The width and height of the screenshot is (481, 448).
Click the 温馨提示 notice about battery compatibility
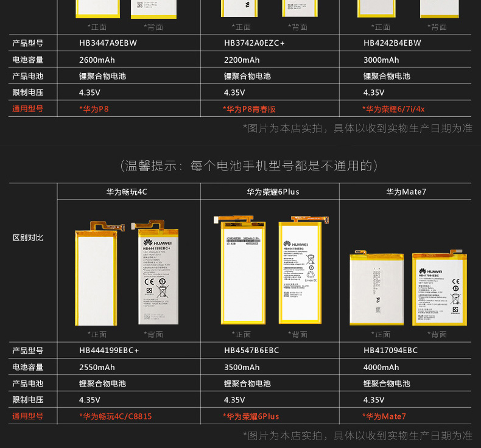(x=248, y=166)
